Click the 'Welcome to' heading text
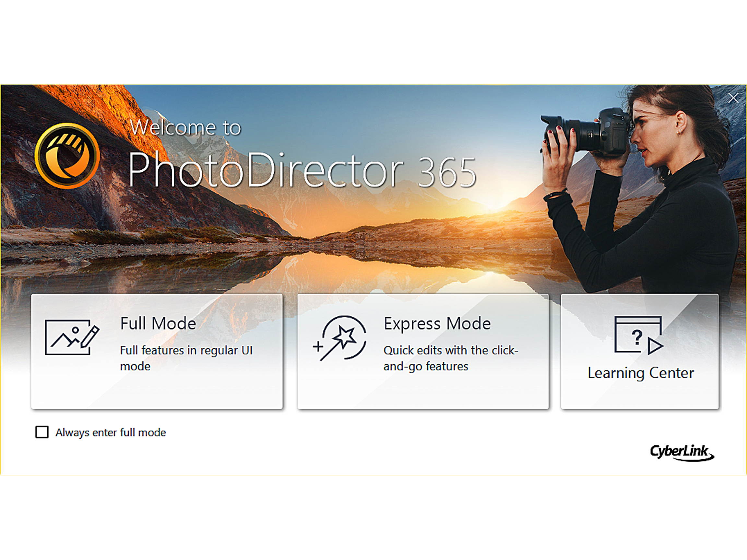The image size is (747, 560). 185,128
